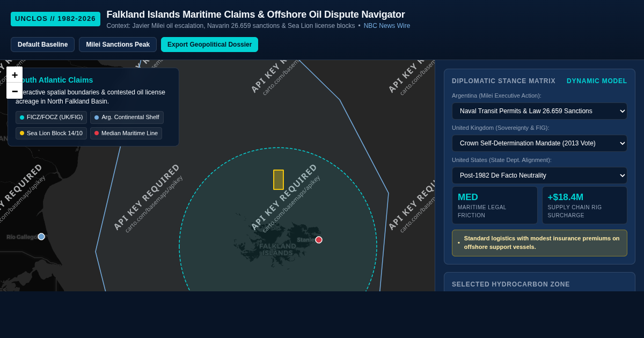This screenshot has height=338, width=644.
Task: Apply the Default Baseline preset
Action: (x=42, y=45)
